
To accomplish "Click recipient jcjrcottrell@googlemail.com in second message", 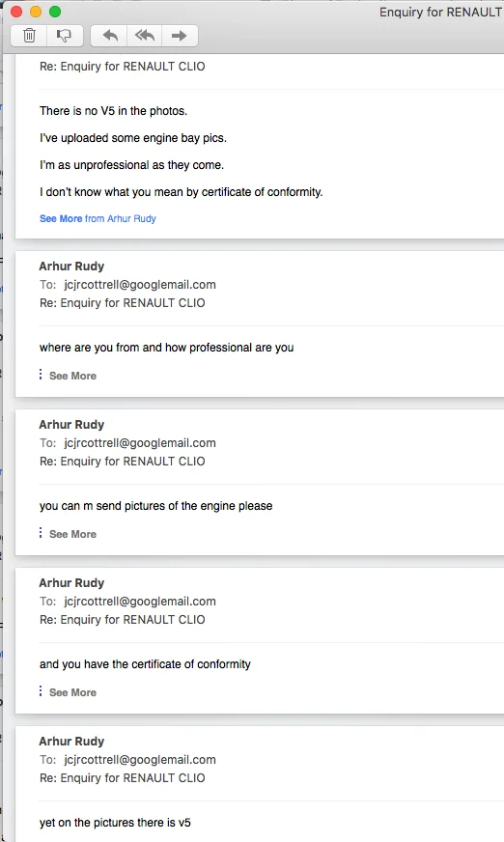I will tap(140, 285).
